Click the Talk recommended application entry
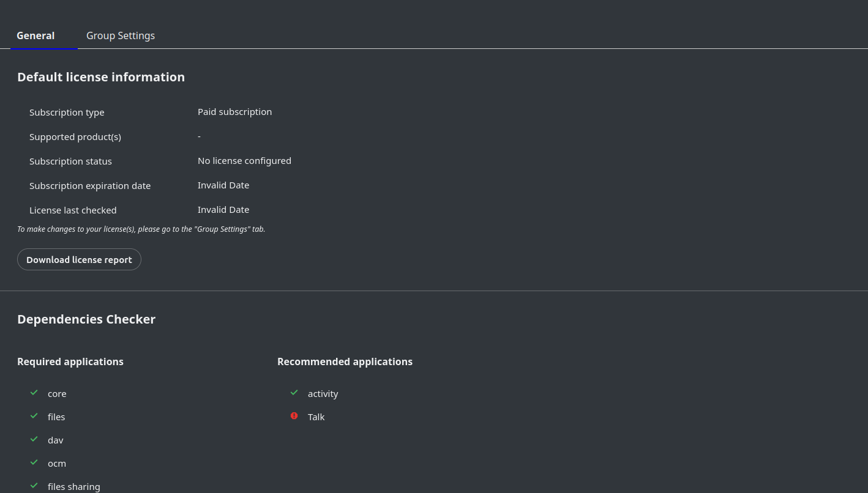The height and width of the screenshot is (493, 868). (316, 417)
